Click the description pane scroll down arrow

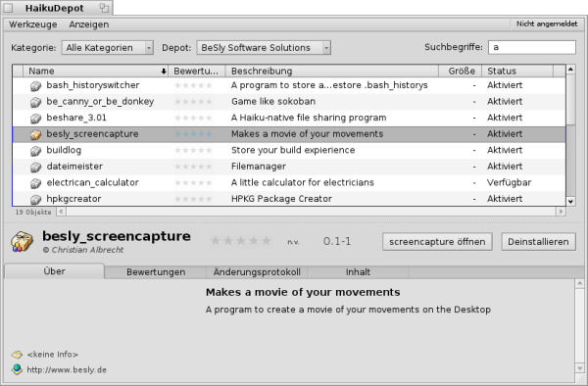pyautogui.click(x=580, y=368)
